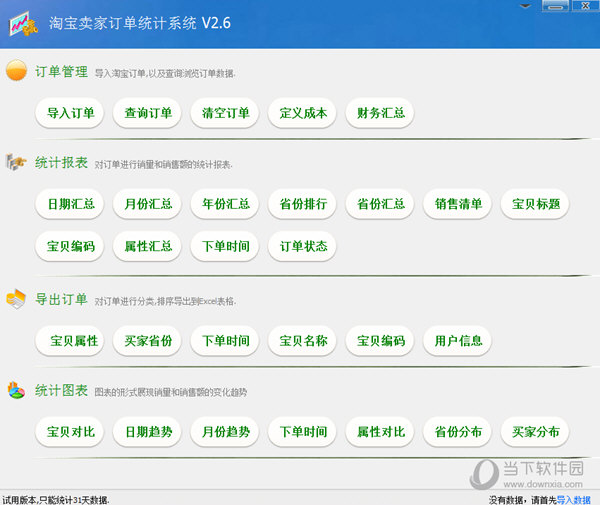Viewport: 600px width, 505px height.
Task: Click the 导入订单 button
Action: coord(70,113)
